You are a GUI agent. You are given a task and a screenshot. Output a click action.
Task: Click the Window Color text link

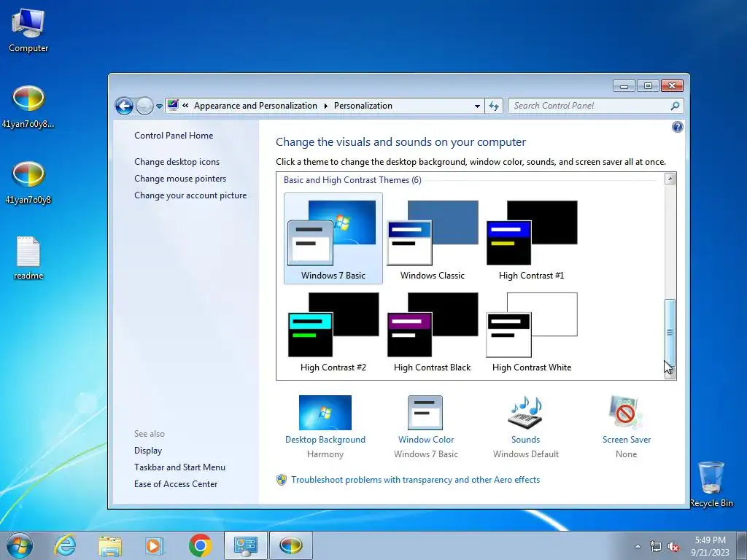pyautogui.click(x=426, y=440)
